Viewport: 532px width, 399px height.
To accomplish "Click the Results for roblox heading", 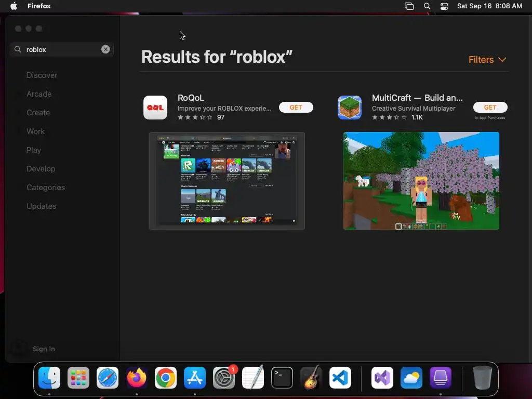I will pos(217,57).
